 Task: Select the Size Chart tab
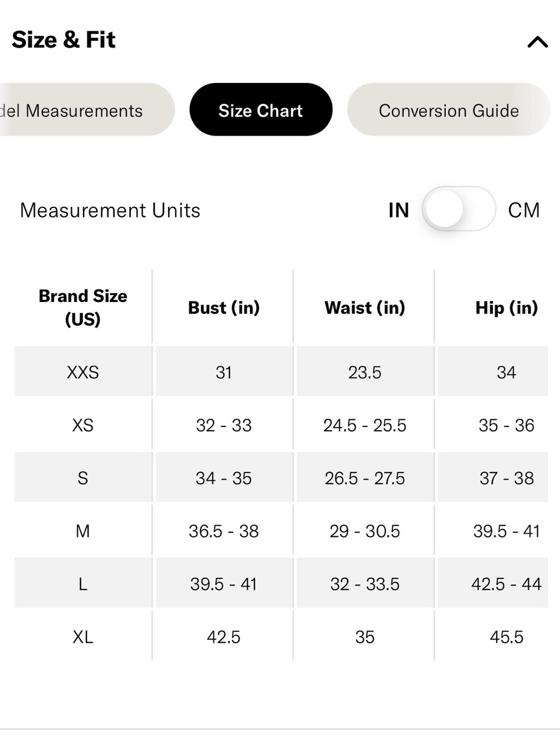coord(261,110)
